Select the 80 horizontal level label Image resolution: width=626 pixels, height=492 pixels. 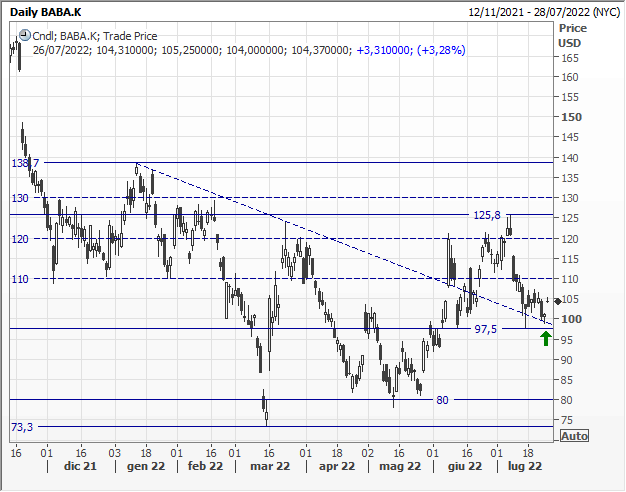(441, 400)
